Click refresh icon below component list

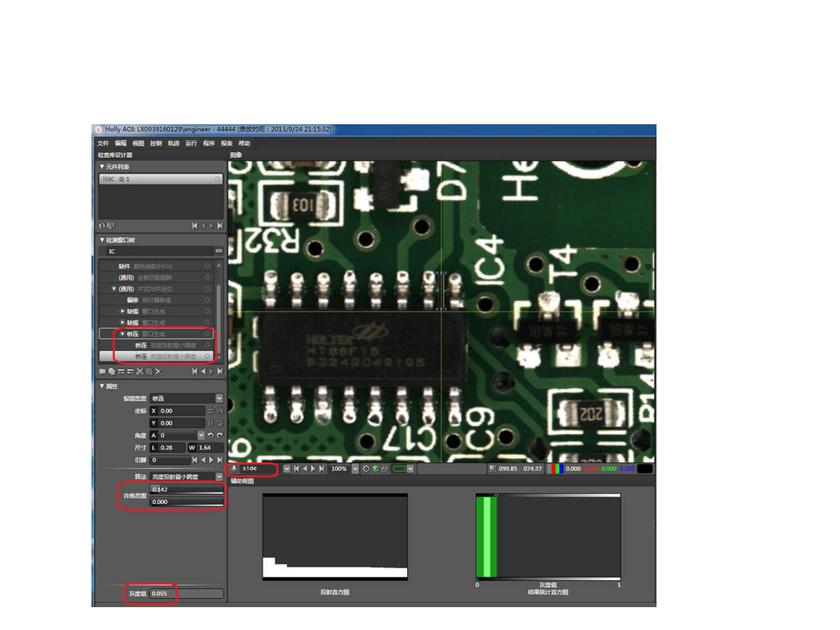click(x=102, y=226)
